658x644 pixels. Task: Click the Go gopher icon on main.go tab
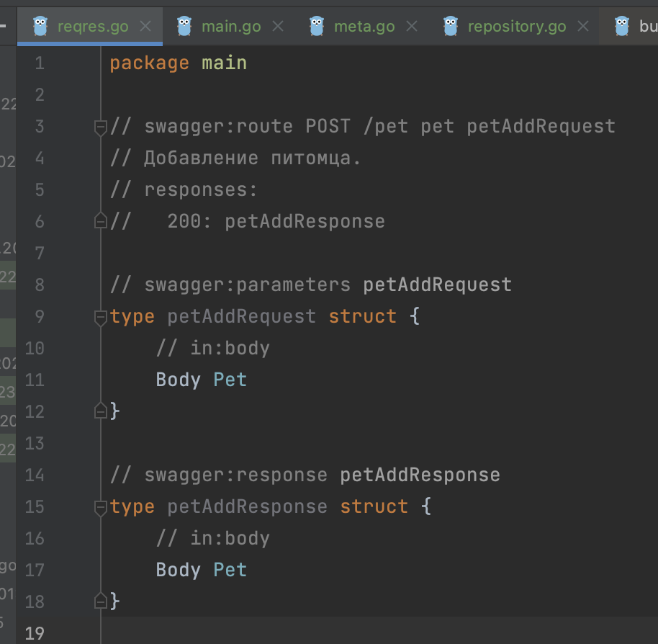tap(185, 27)
